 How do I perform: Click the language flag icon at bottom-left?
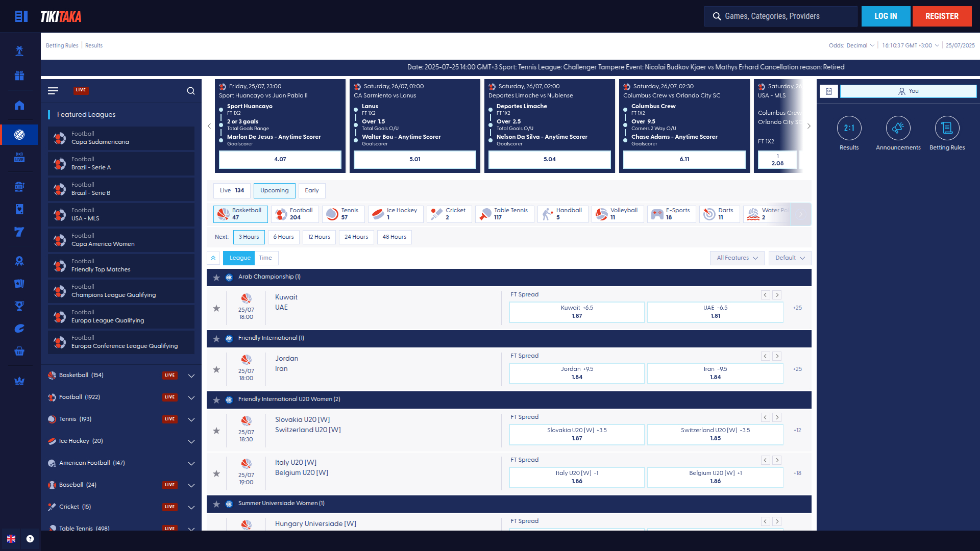tap(11, 539)
